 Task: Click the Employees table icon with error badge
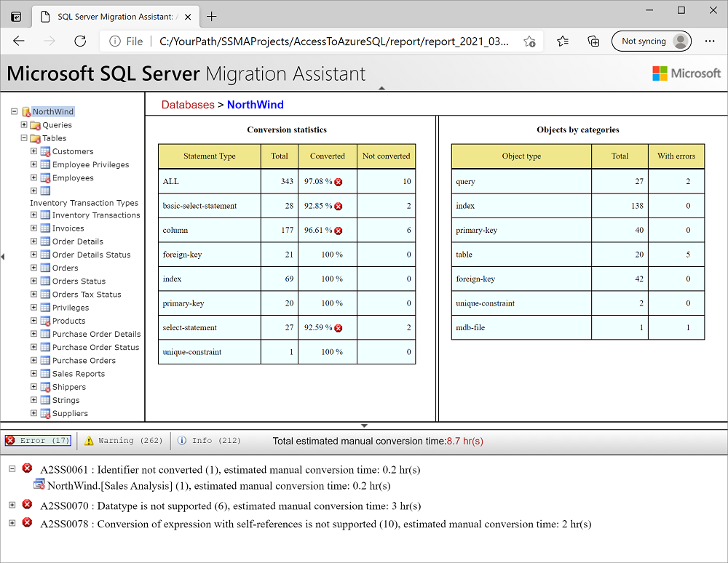[x=44, y=177]
